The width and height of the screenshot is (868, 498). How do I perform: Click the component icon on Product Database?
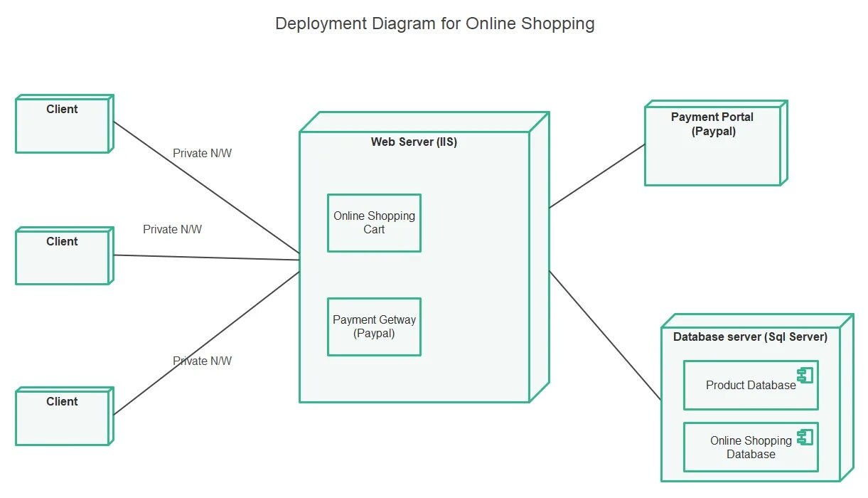tap(804, 373)
